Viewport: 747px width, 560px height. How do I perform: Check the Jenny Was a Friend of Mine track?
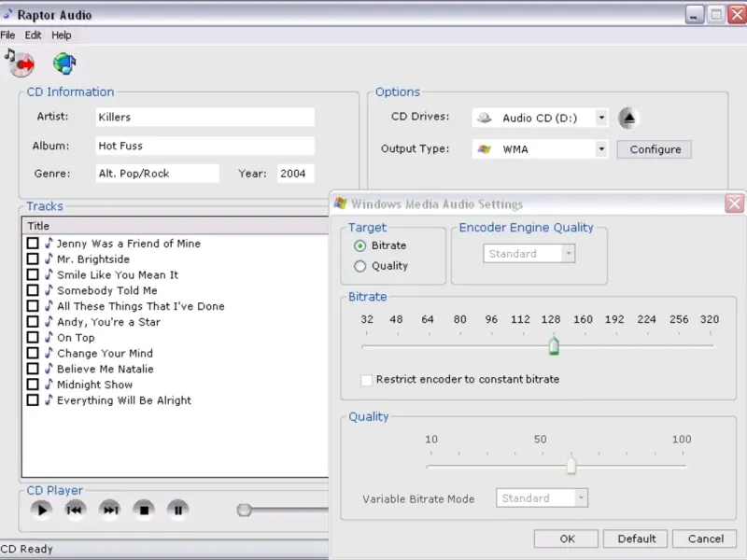tap(33, 244)
